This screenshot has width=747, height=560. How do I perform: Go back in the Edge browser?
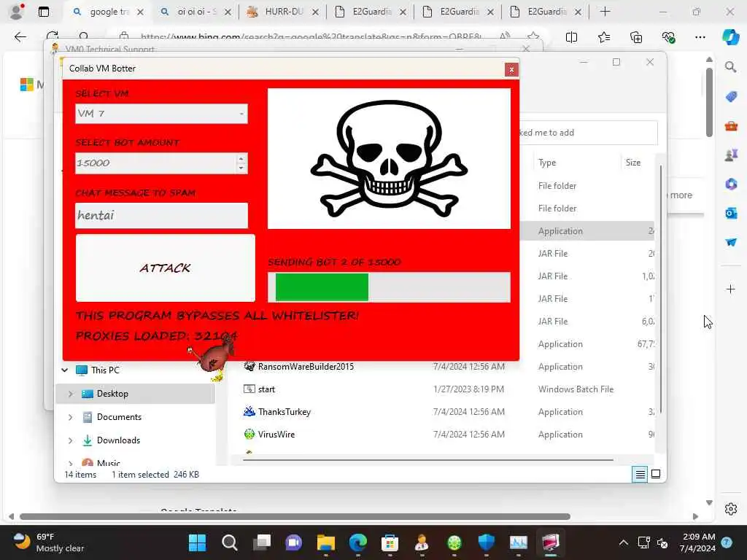20,37
